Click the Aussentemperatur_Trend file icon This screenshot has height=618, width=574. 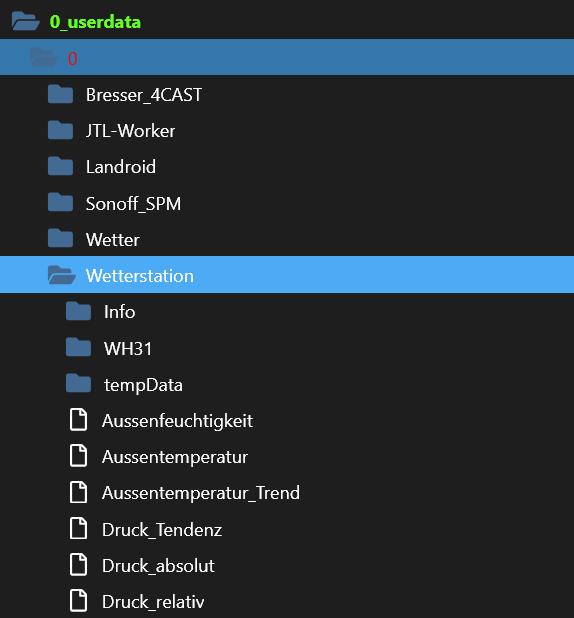click(x=78, y=492)
